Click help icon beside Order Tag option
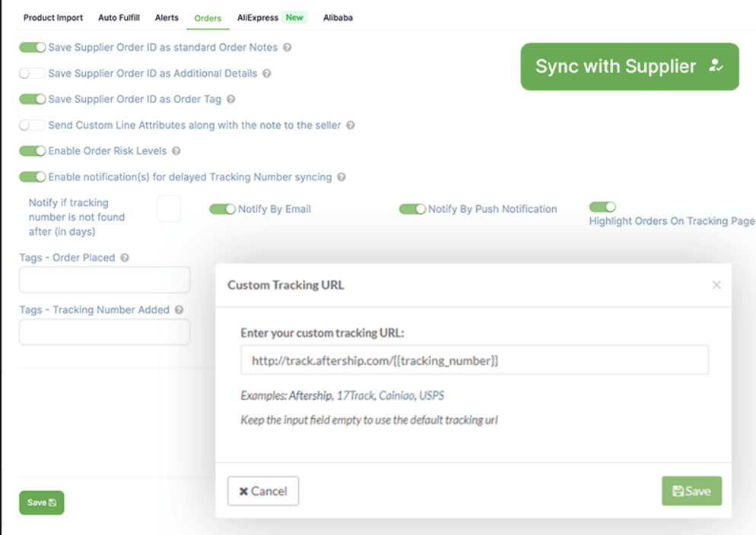 pos(231,100)
